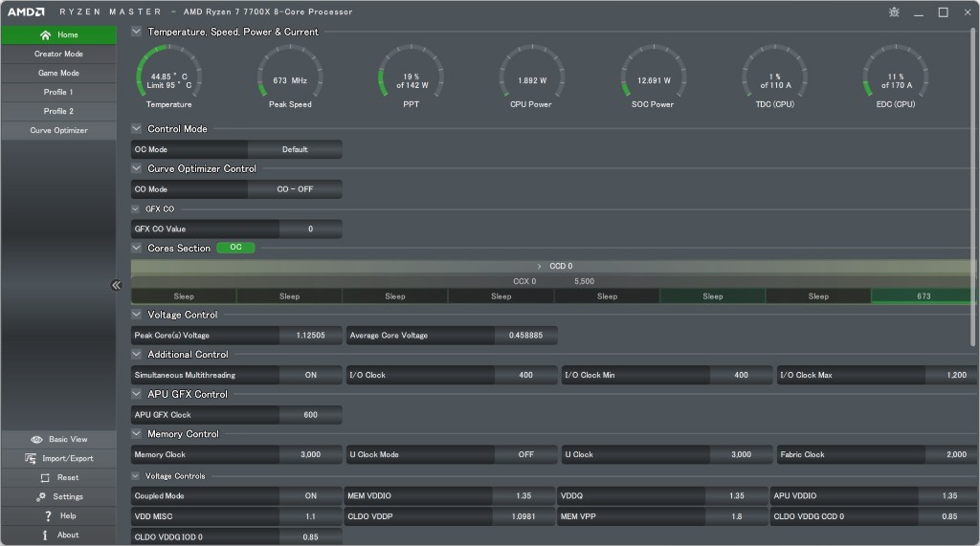980x546 pixels.
Task: Open Settings via the gear icon
Action: click(x=41, y=497)
